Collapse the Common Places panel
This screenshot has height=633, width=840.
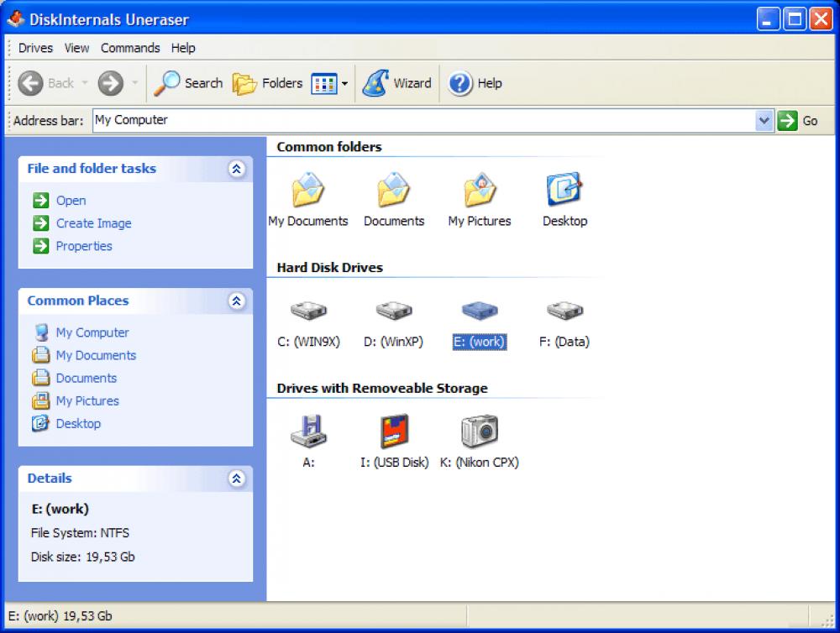(238, 301)
